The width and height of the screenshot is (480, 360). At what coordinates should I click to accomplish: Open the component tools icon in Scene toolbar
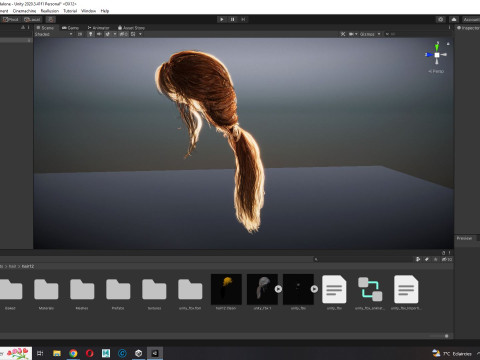(343, 34)
